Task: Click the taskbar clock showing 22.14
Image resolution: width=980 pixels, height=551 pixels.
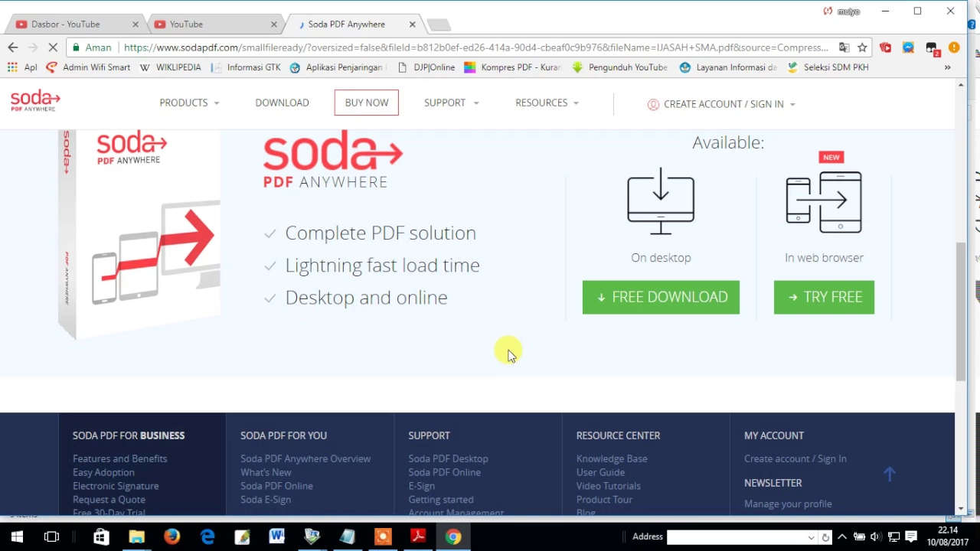Action: click(948, 536)
